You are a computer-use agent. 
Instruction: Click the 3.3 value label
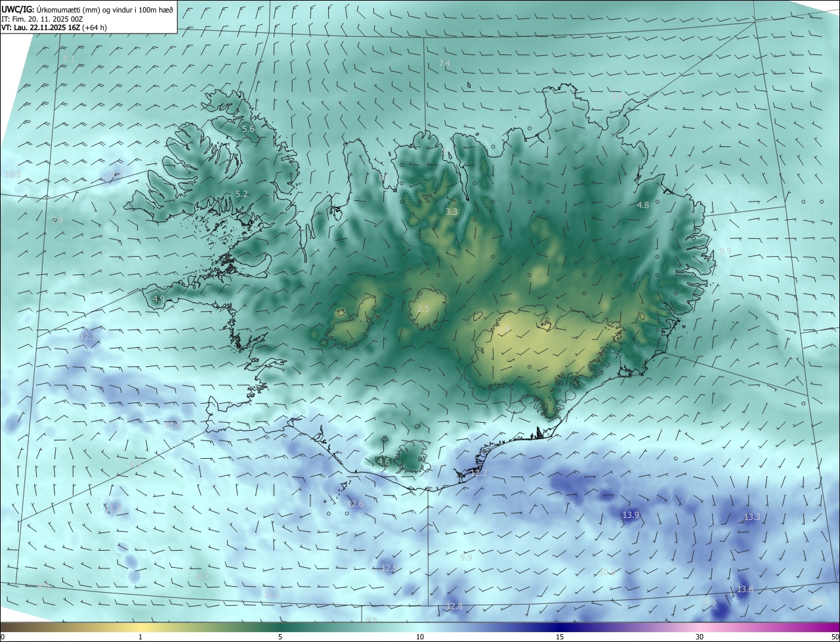(451, 212)
